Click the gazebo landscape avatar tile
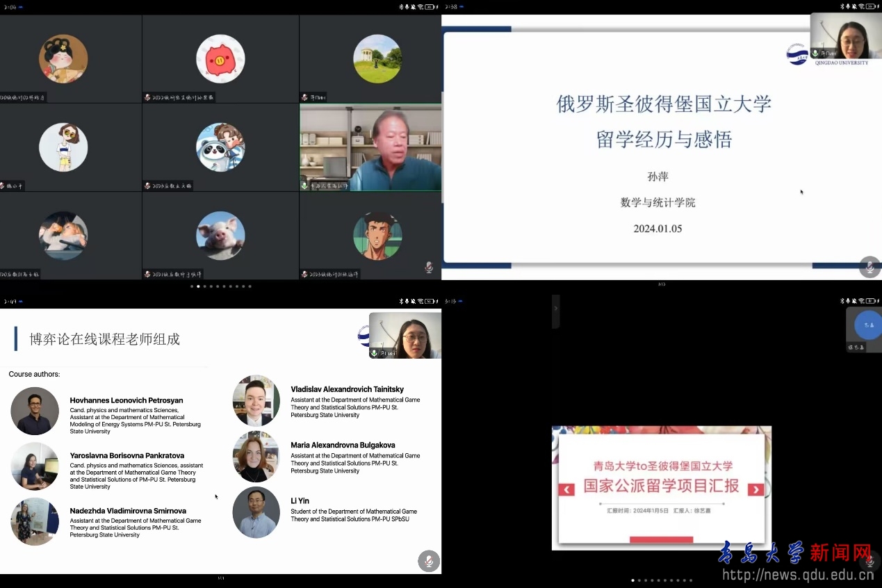882x588 pixels. click(377, 59)
